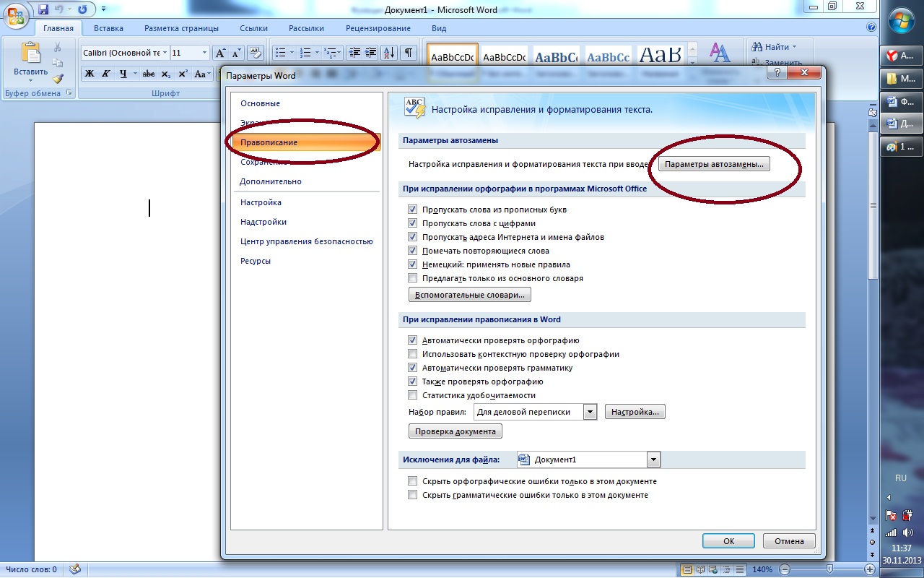Click the sort (А-Я) icon in ribbon
Image resolution: width=924 pixels, height=578 pixels.
(389, 53)
